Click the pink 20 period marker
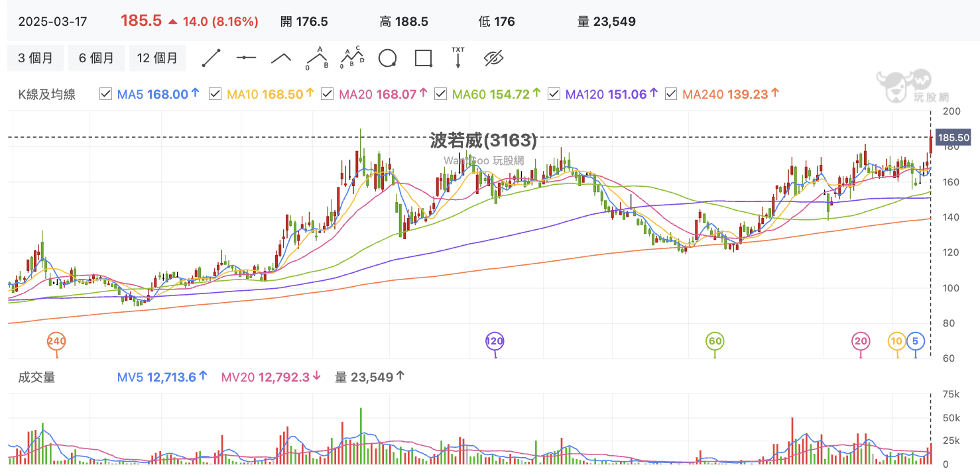 pyautogui.click(x=861, y=342)
